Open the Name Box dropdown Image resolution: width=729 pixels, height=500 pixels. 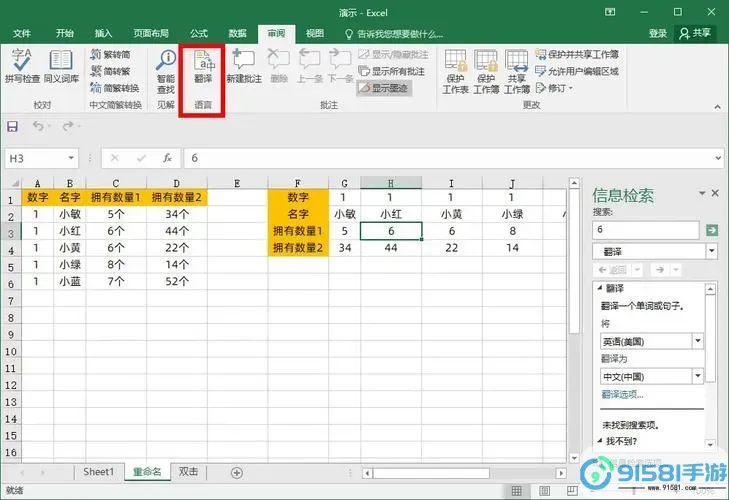pos(71,158)
